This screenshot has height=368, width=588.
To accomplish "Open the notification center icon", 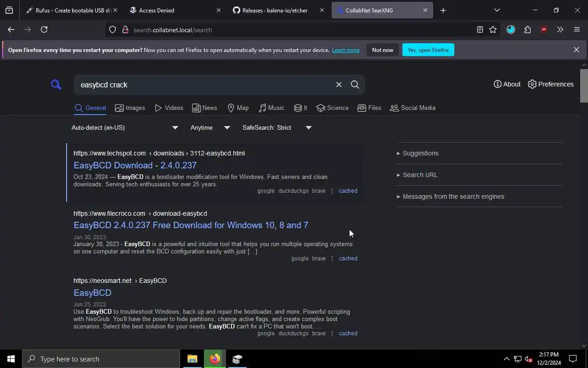I will pyautogui.click(x=573, y=359).
